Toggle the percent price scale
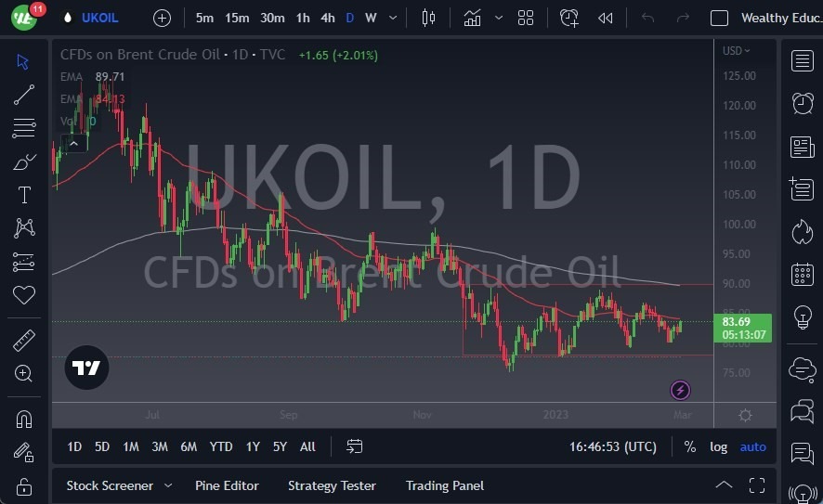 [x=689, y=446]
